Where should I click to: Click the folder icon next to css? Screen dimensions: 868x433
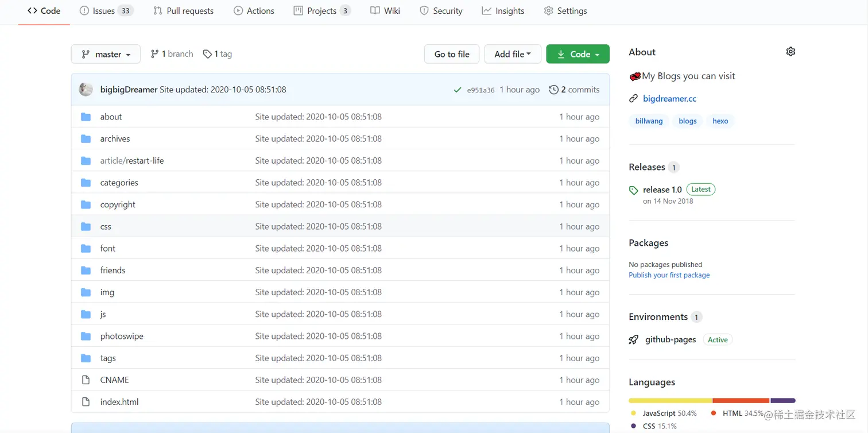click(86, 226)
